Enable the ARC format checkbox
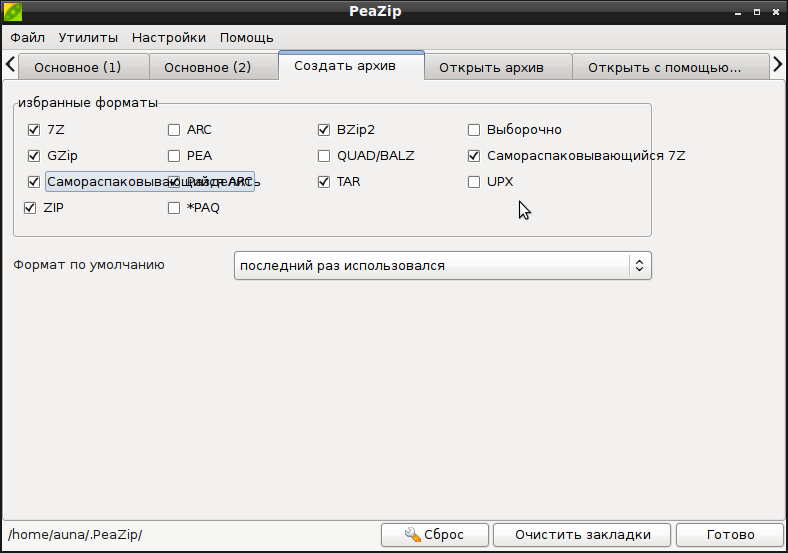Screen dimensions: 788x553 click(x=174, y=130)
